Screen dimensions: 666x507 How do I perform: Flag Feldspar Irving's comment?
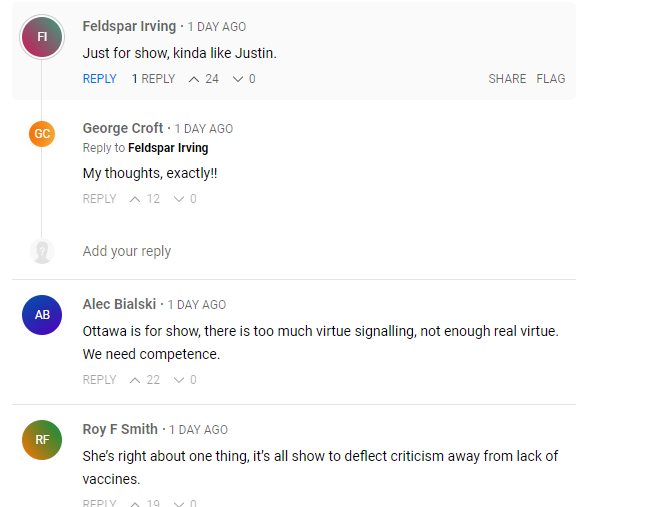pyautogui.click(x=551, y=79)
